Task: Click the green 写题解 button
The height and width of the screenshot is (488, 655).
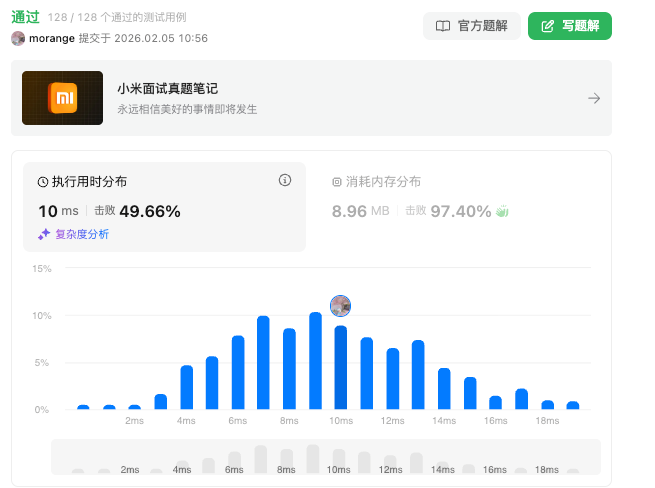Action: [570, 26]
